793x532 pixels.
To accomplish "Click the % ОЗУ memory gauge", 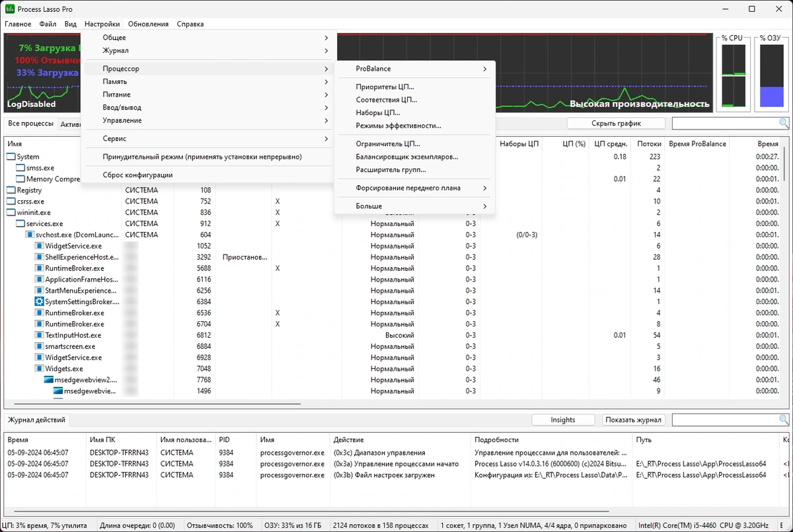I will (771, 76).
